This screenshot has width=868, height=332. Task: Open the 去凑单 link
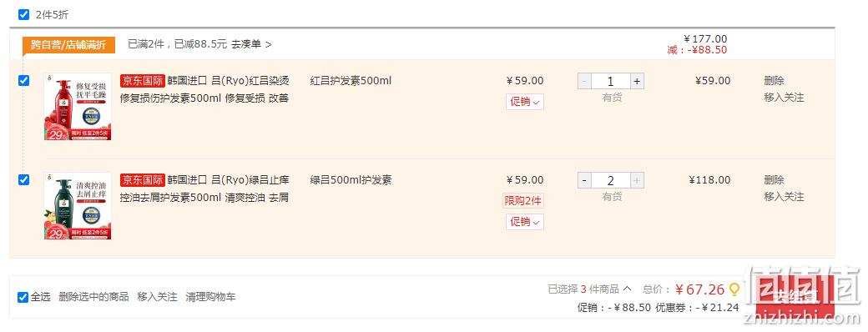pos(251,44)
